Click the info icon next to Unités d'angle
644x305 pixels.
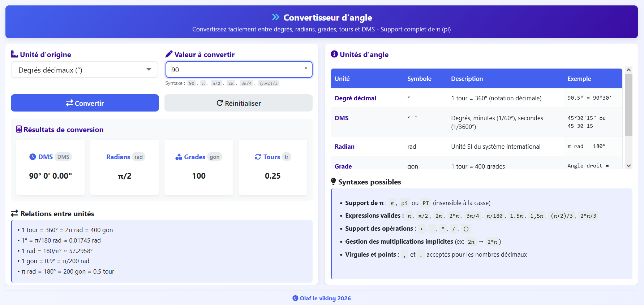(334, 54)
